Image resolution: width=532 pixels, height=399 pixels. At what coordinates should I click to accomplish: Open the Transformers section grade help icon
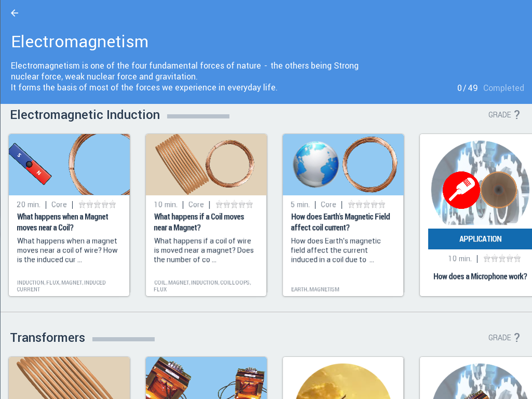517,338
